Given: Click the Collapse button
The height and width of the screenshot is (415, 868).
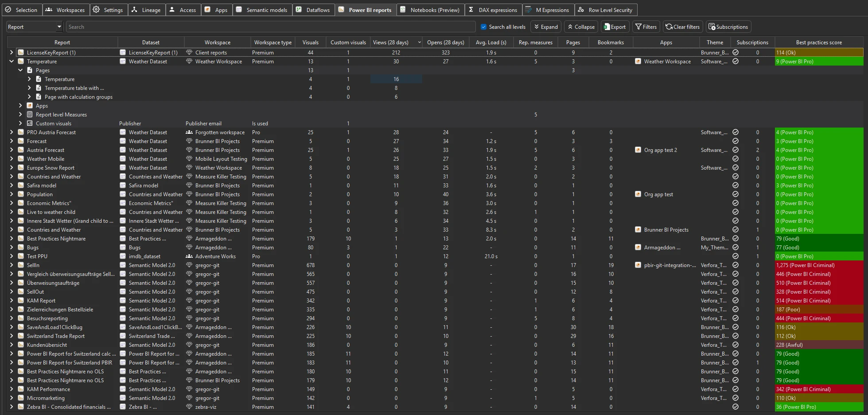Looking at the screenshot, I should (581, 27).
